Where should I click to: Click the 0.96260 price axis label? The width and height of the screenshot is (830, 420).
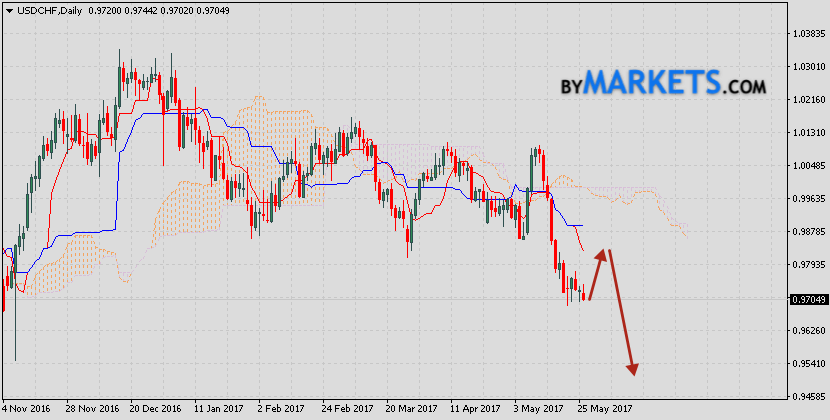click(x=806, y=331)
